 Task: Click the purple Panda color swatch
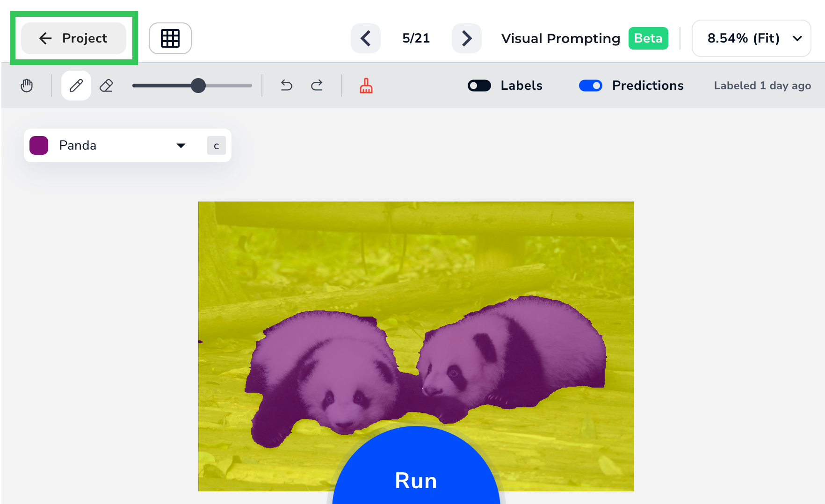(39, 145)
